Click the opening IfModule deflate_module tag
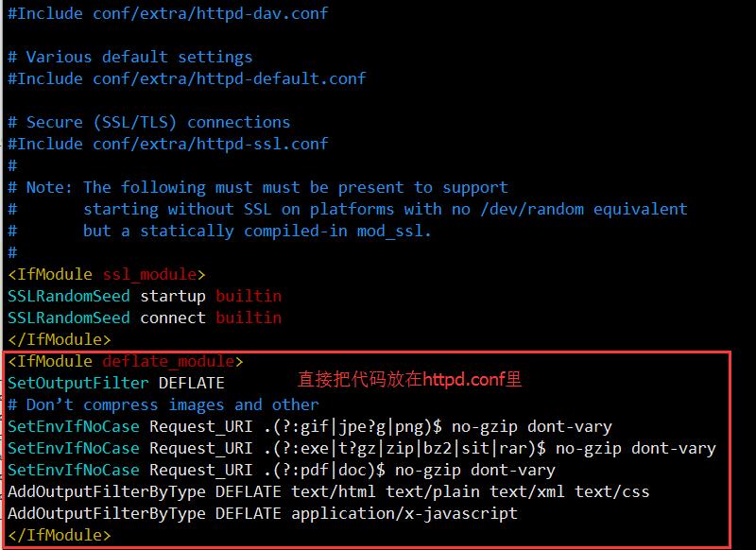756x550 pixels. pyautogui.click(x=125, y=361)
